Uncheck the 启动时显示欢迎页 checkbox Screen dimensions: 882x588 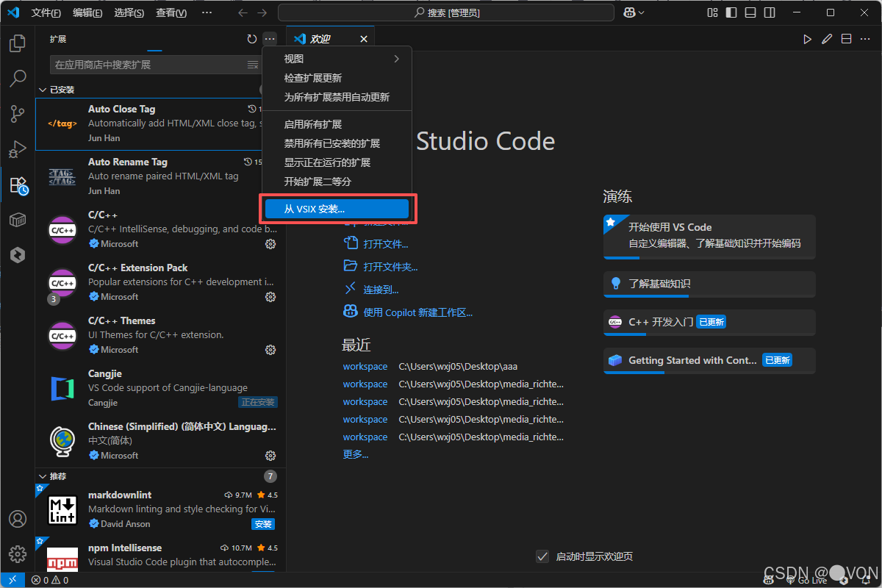(x=542, y=556)
